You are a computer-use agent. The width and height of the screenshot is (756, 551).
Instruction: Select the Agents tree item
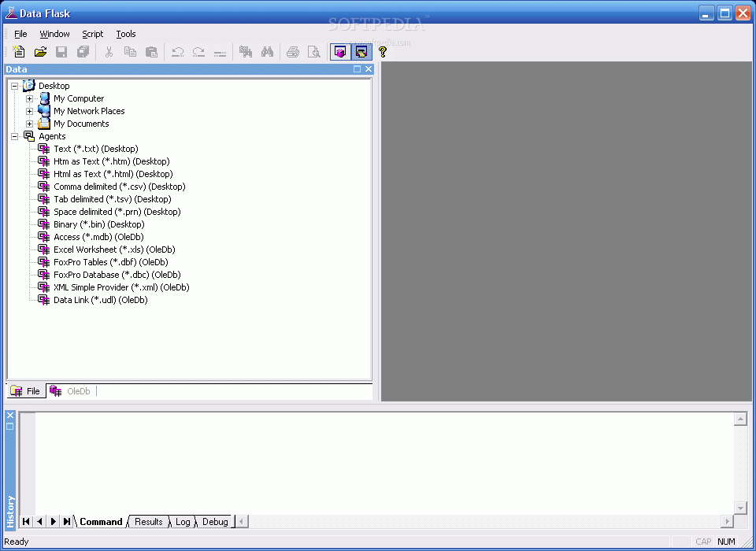[x=52, y=136]
